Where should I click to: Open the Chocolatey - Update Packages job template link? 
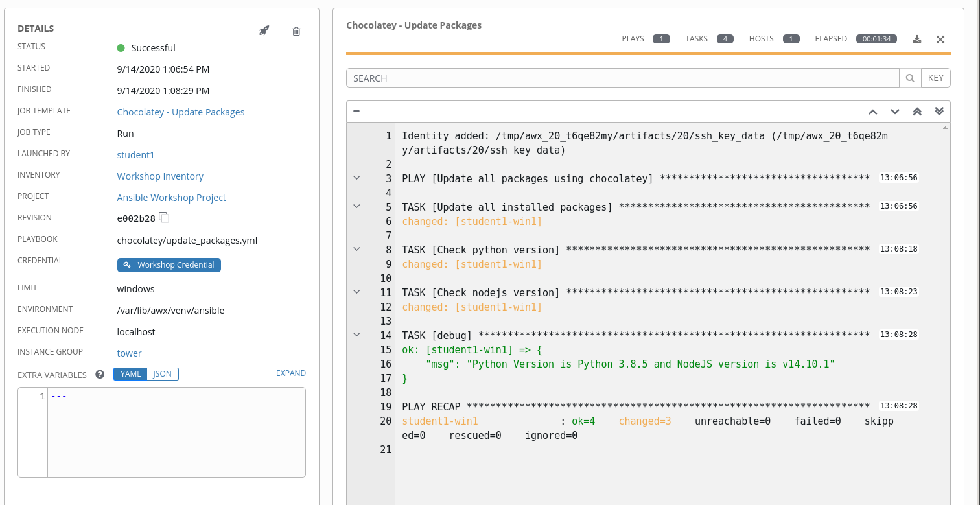click(181, 112)
